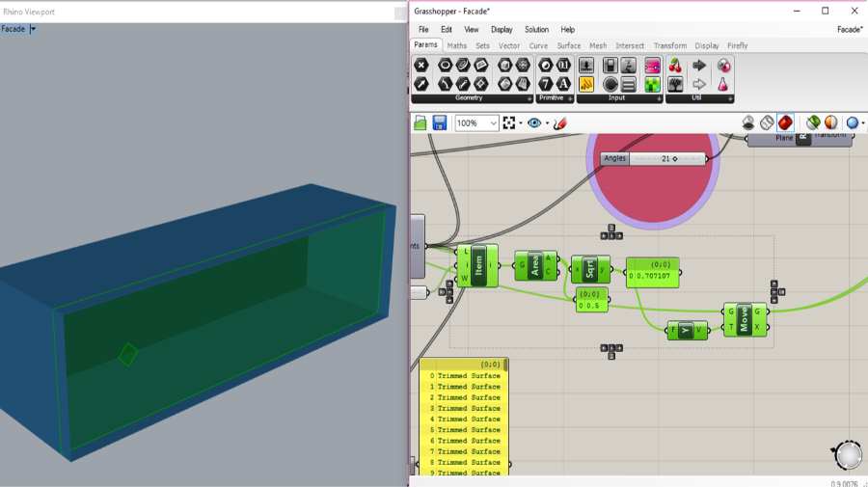Select the white outlined arrow Util icon
This screenshot has height=487, width=868.
click(x=699, y=84)
